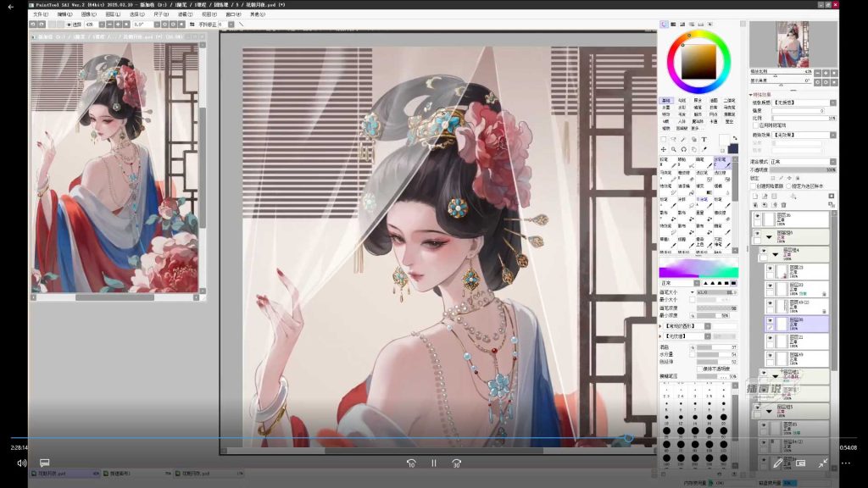This screenshot has width=868, height=488.
Task: Click the plus zoom button under navigator
Action: (826, 73)
